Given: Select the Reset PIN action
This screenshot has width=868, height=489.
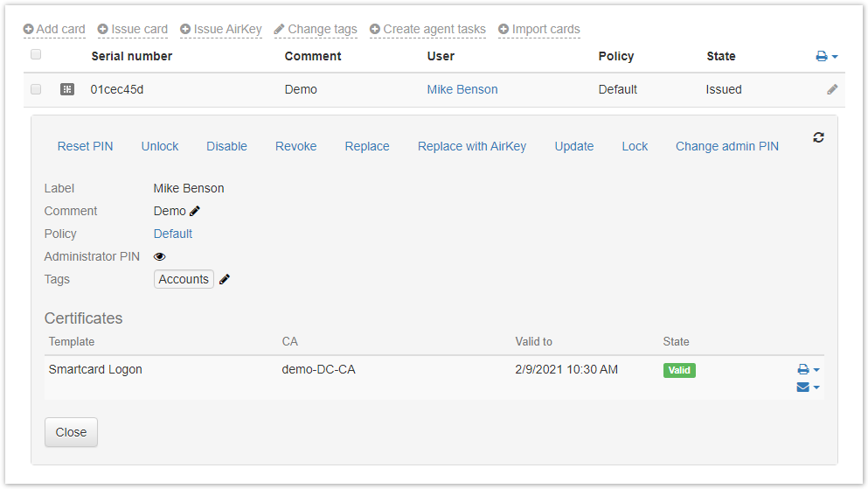Looking at the screenshot, I should click(x=85, y=146).
